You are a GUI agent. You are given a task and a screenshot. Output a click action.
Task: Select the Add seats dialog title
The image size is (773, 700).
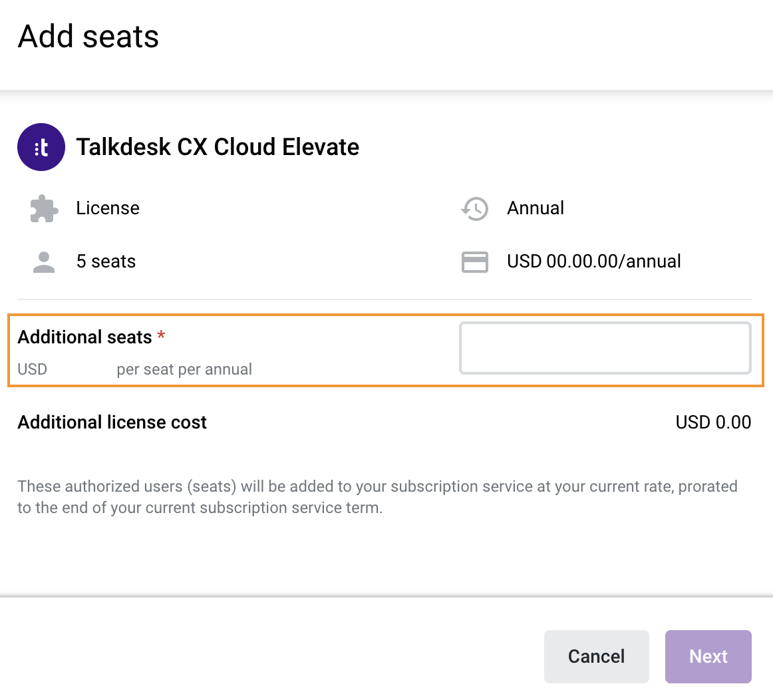click(x=88, y=37)
